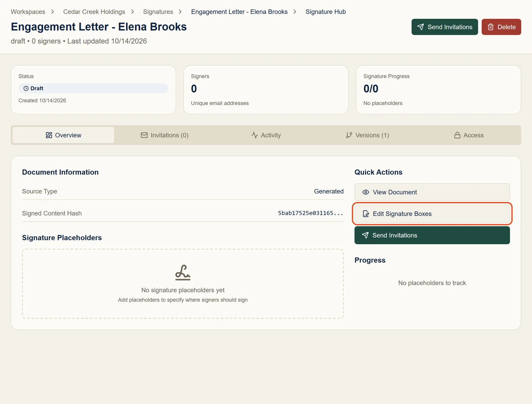Send invitations from the page header
Viewport: 532px width, 404px height.
(445, 27)
